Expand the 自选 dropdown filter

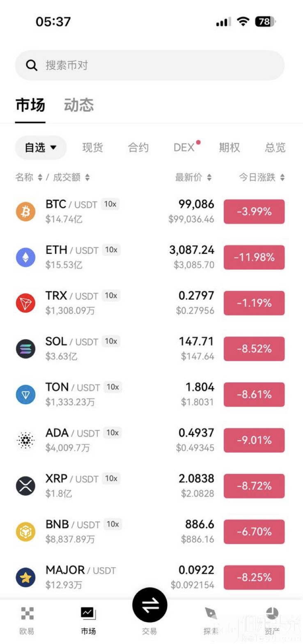(x=41, y=147)
